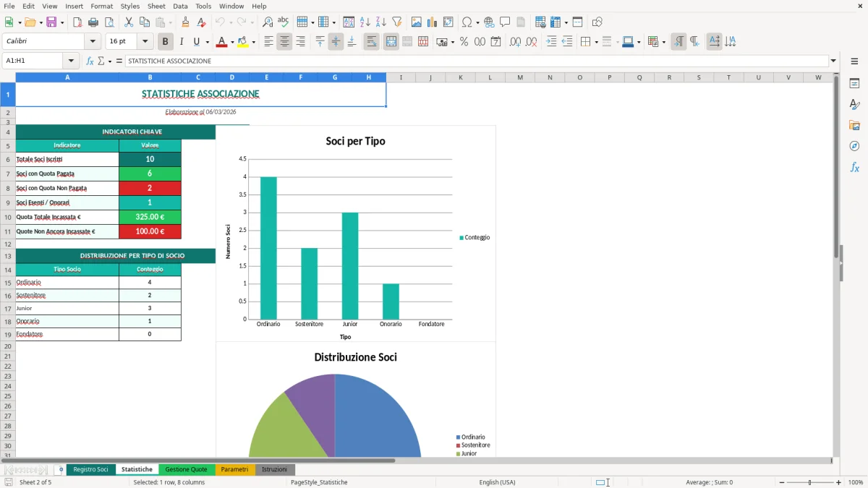Screen dimensions: 868x488
Task: Open Conditional Formatting dropdown arrow
Action: tap(663, 42)
